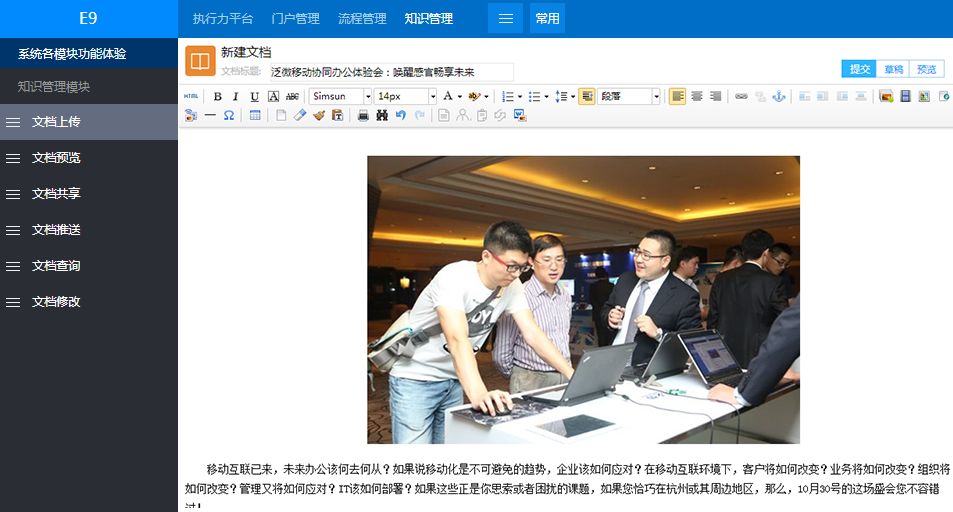Toggle bold formatting in the editor toolbar

click(x=217, y=97)
